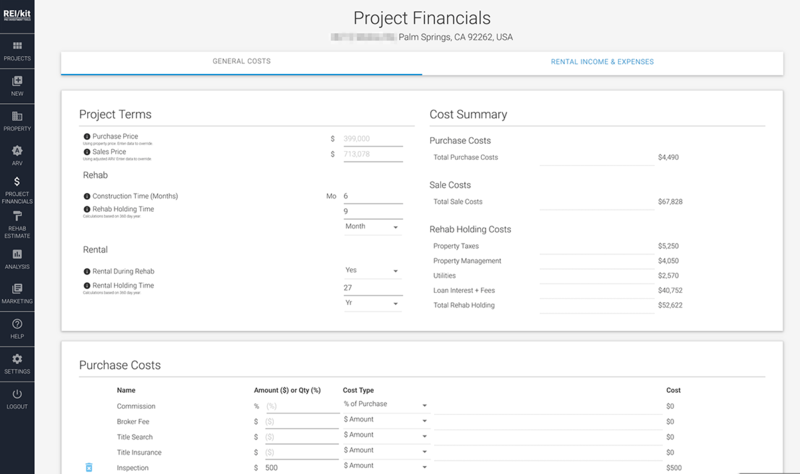Open the Help page from sidebar
800x474 pixels.
coord(17,328)
